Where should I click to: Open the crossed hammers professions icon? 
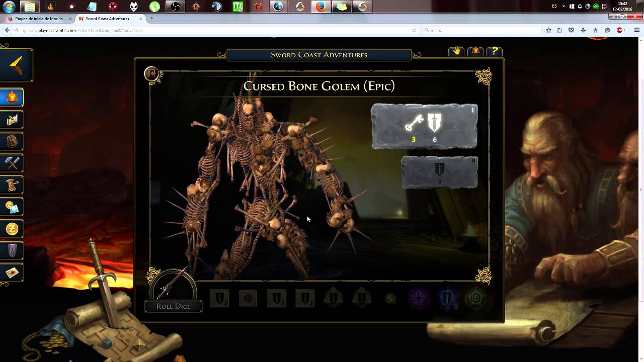tap(12, 163)
